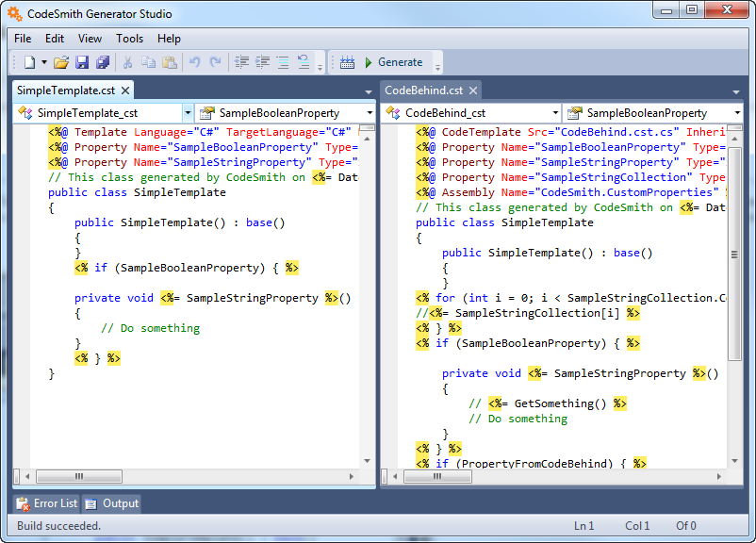Viewport: 756px width, 543px height.
Task: Open the Edit menu
Action: pos(55,39)
